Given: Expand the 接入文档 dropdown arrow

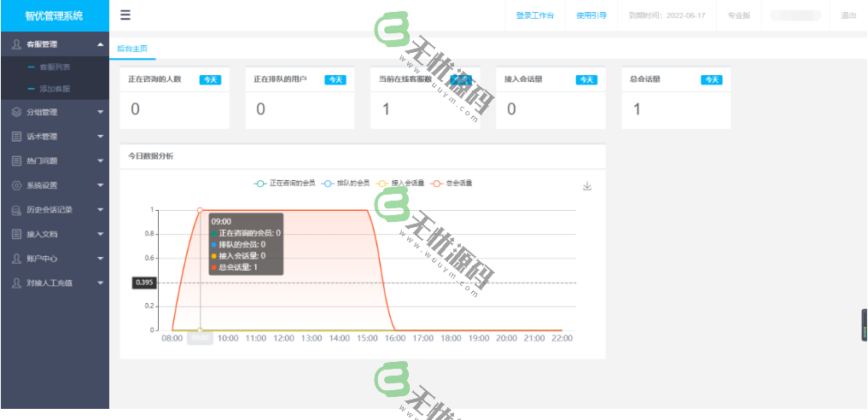Looking at the screenshot, I should pyautogui.click(x=100, y=234).
